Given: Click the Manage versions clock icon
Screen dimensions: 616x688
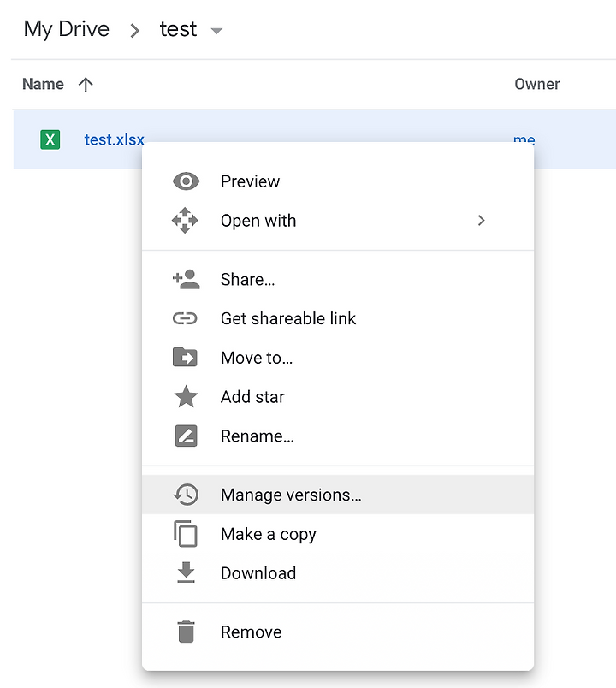Looking at the screenshot, I should point(186,495).
